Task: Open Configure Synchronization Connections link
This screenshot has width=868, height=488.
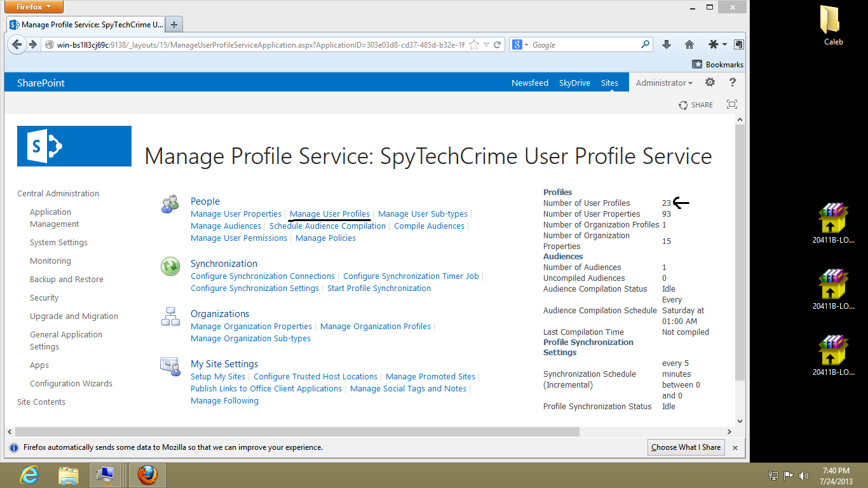Action: pyautogui.click(x=262, y=276)
